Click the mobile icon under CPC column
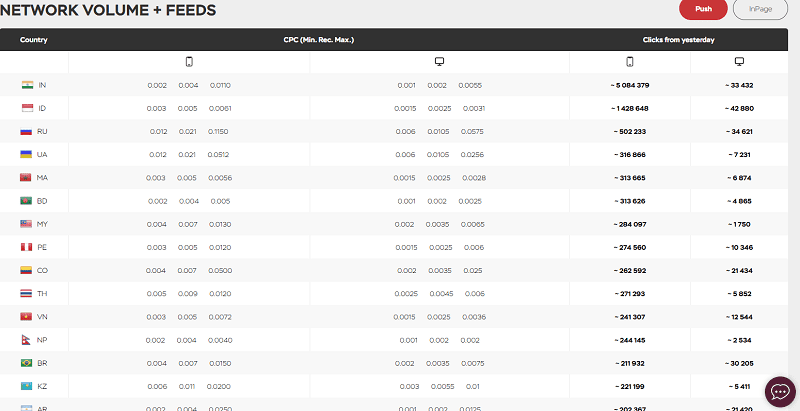 pyautogui.click(x=189, y=62)
